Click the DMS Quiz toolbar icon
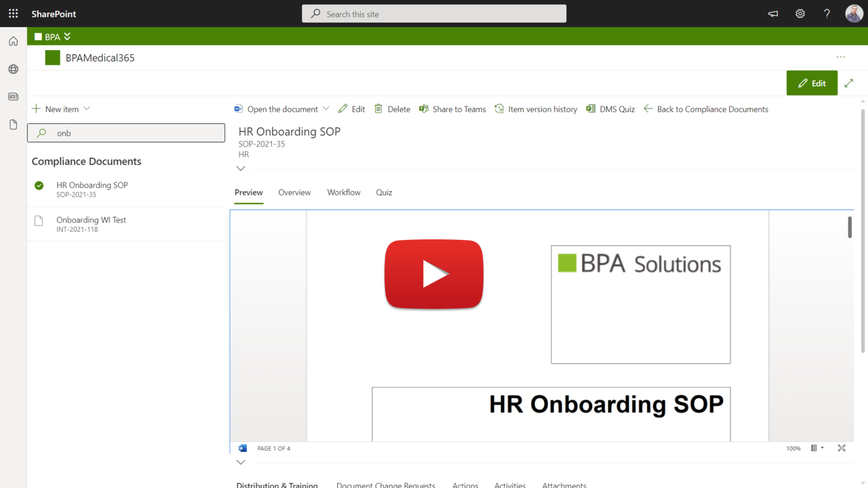 591,109
